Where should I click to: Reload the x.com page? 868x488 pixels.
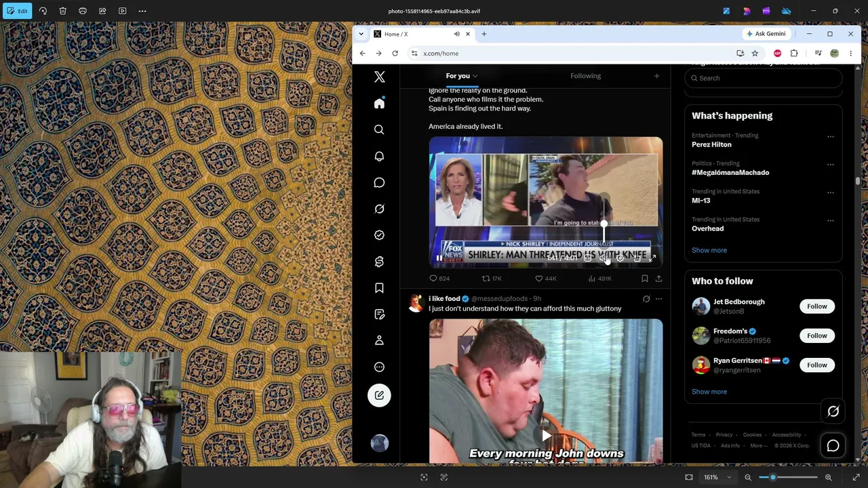click(x=395, y=54)
